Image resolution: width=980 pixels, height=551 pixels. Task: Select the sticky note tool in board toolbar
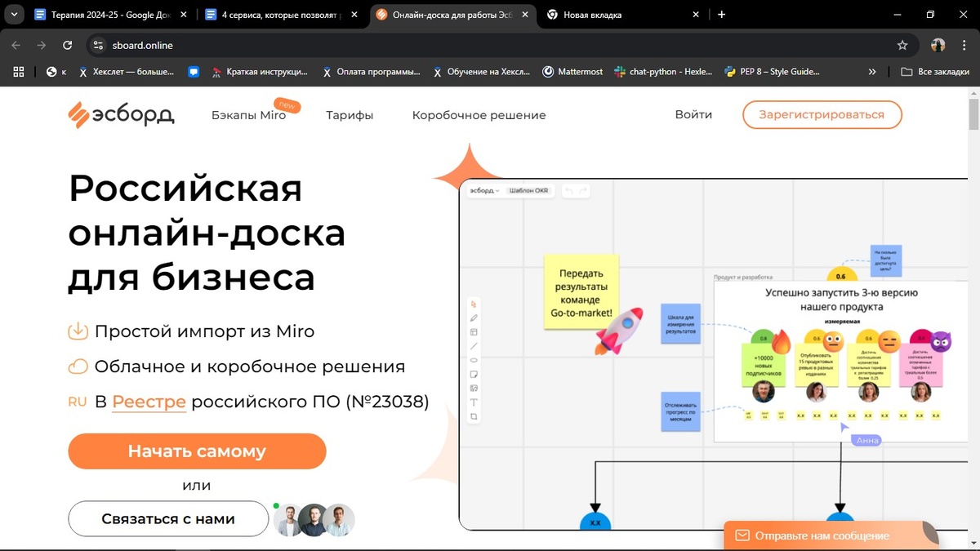(474, 374)
